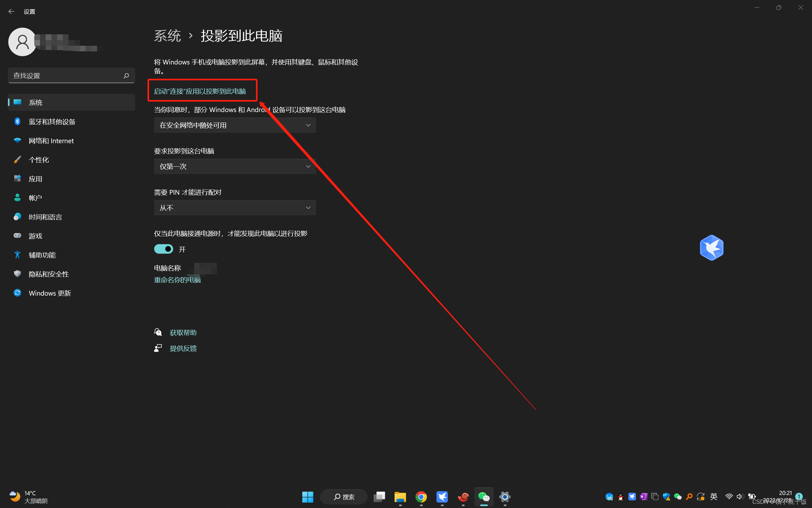Open Windows 更新 settings
This screenshot has height=508, width=812.
(71, 293)
